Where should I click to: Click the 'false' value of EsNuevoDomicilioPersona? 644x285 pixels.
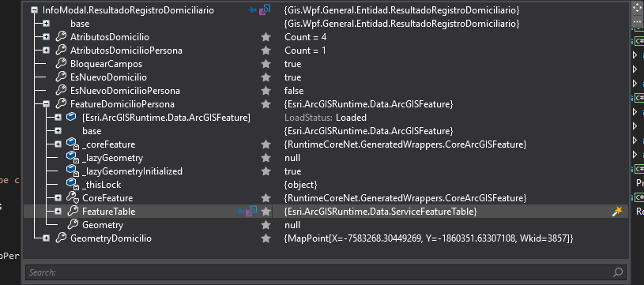coord(294,91)
